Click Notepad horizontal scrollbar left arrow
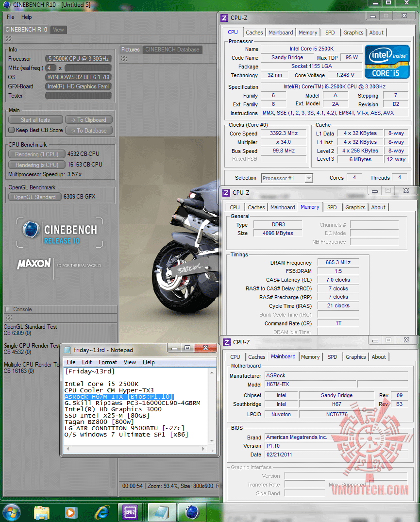Screen dimensions: 420x522 [68, 449]
